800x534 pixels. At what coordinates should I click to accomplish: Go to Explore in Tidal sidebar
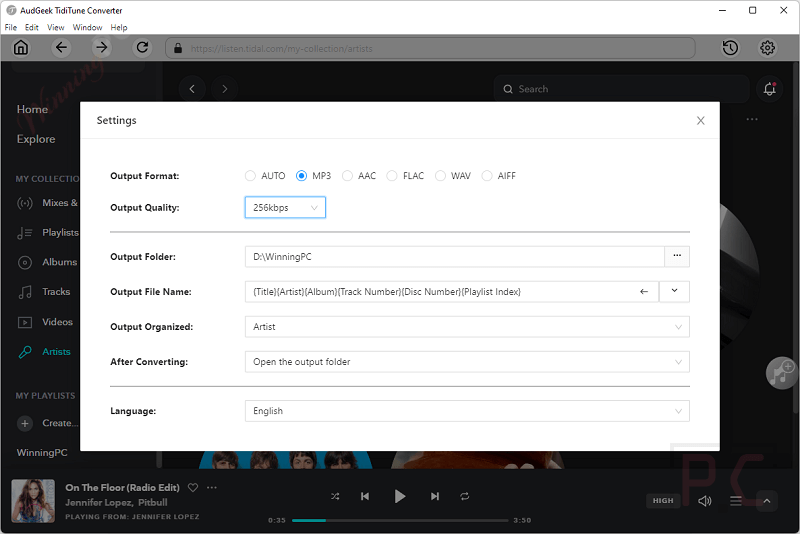pos(36,139)
